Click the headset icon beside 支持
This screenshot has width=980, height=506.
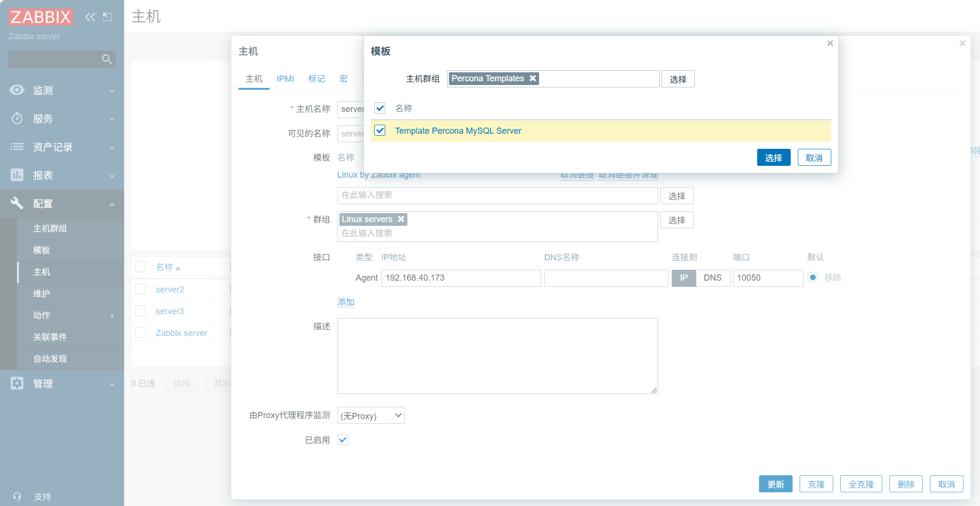pos(17,497)
